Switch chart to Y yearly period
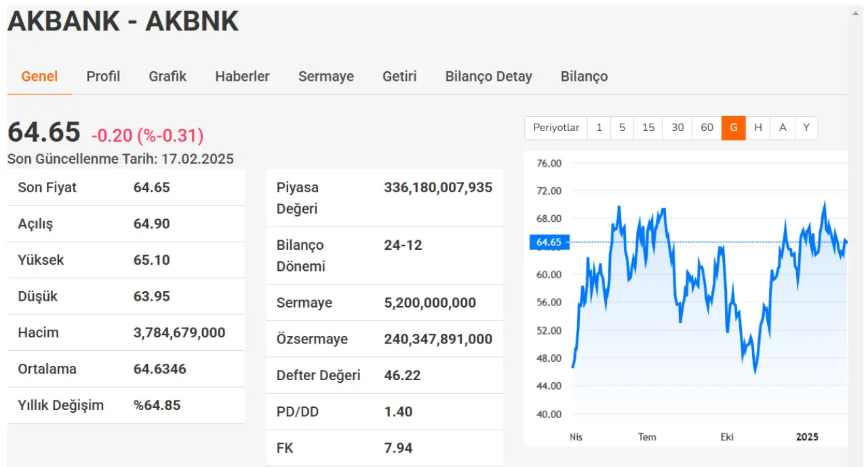 (x=806, y=128)
